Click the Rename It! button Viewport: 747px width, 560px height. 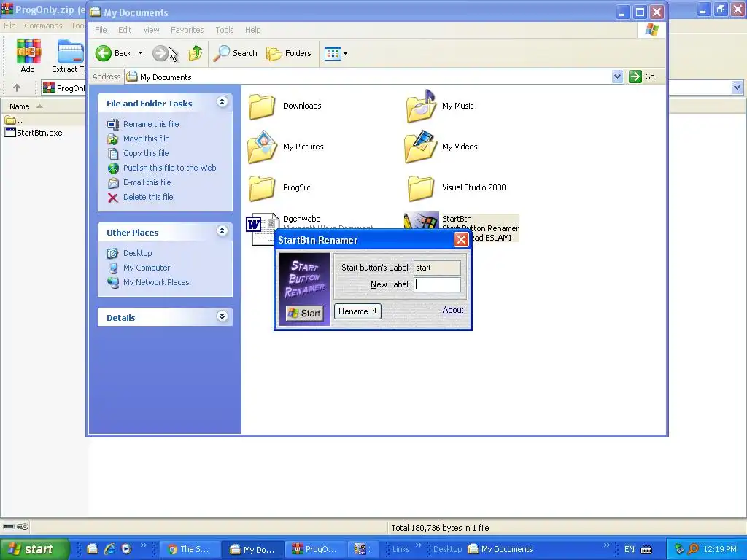(357, 311)
